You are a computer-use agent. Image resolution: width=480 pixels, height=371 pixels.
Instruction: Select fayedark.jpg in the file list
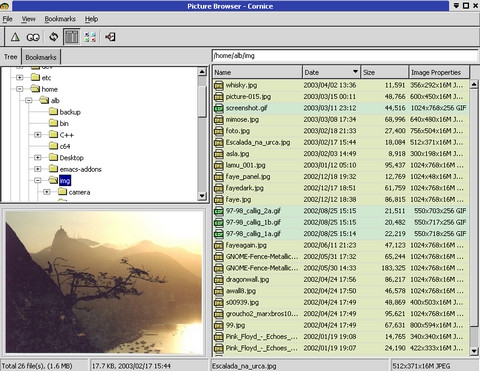click(341, 188)
